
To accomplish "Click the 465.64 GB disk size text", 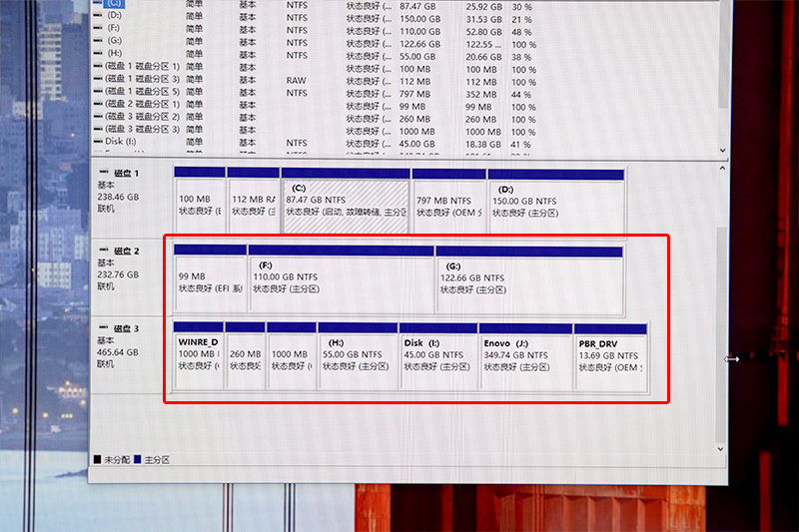I will pyautogui.click(x=117, y=351).
